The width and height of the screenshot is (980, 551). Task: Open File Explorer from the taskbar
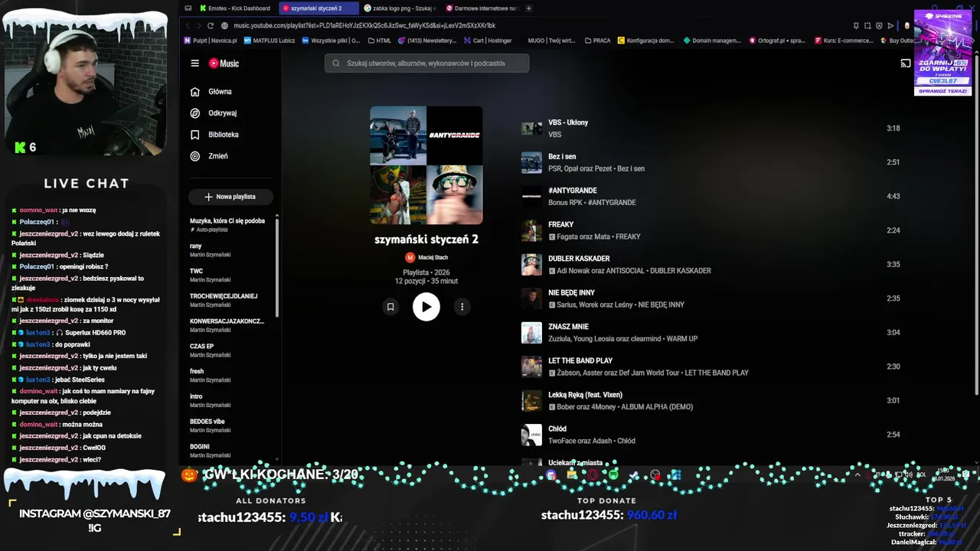click(x=572, y=475)
